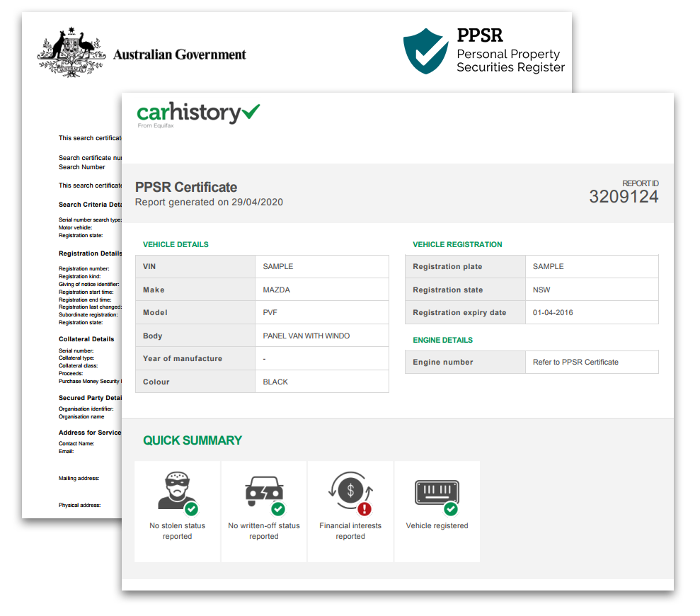Screen dimensions: 700x616
Task: Click the Registration state value NSW
Action: [541, 290]
